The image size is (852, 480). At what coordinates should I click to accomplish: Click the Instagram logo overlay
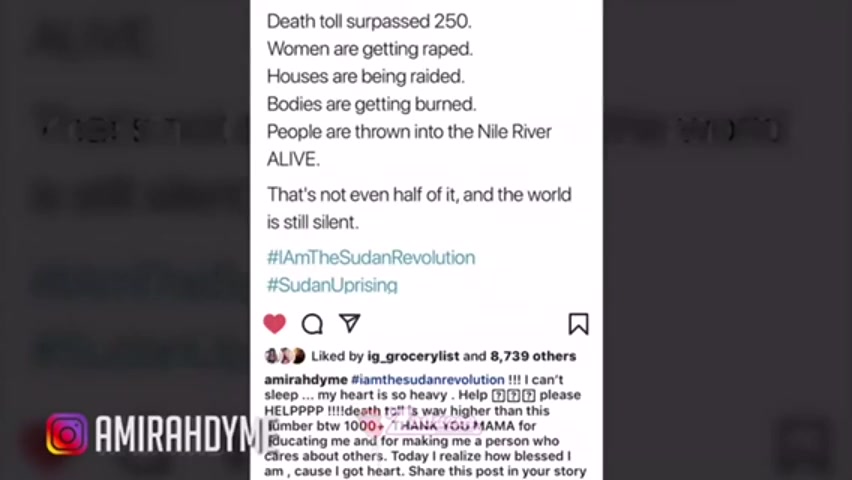[x=67, y=434]
